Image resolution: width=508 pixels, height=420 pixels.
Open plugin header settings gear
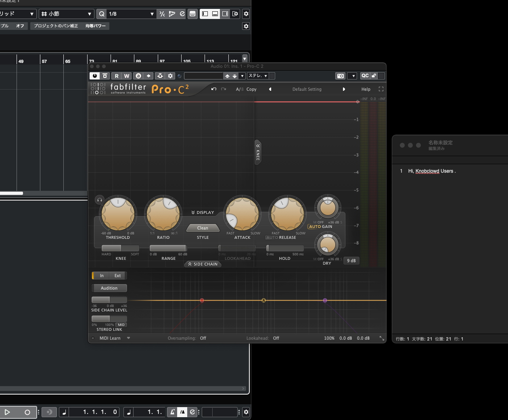coord(170,76)
